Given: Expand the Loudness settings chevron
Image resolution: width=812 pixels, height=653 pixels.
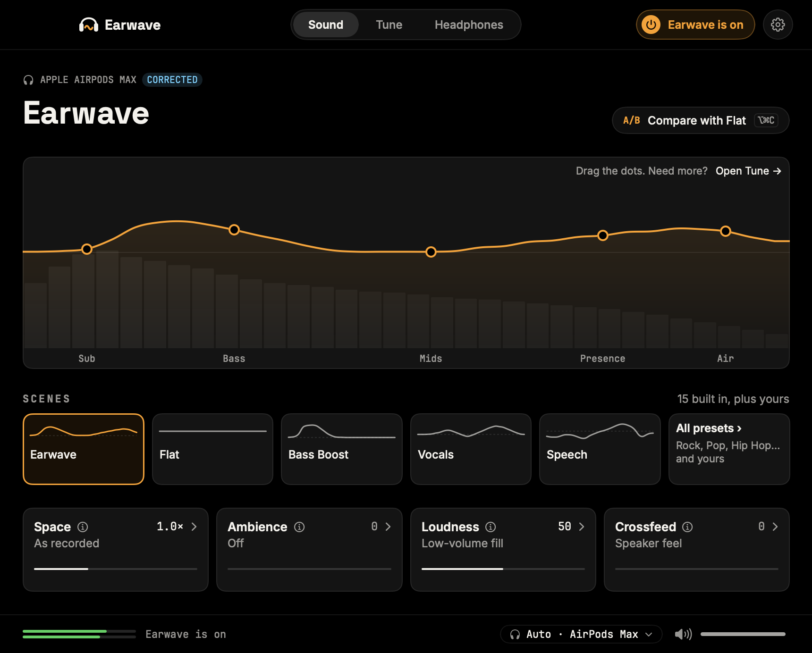Looking at the screenshot, I should 582,527.
